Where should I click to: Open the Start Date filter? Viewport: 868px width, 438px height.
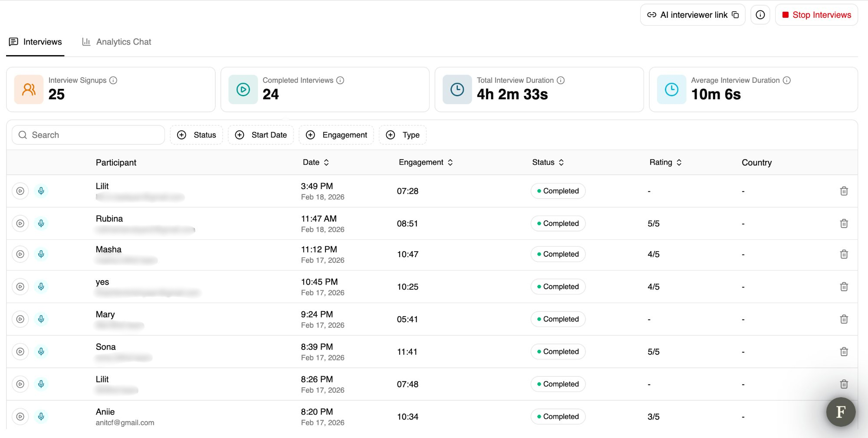pyautogui.click(x=261, y=135)
